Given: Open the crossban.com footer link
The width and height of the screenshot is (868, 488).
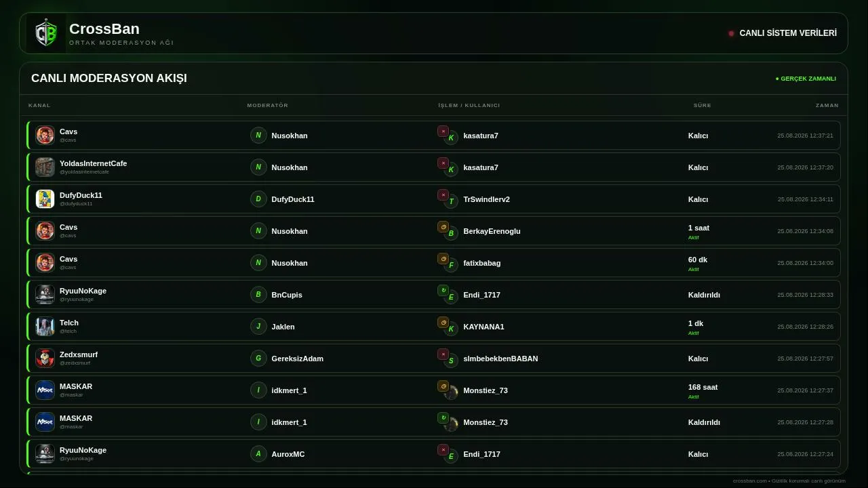Looking at the screenshot, I should (x=749, y=481).
